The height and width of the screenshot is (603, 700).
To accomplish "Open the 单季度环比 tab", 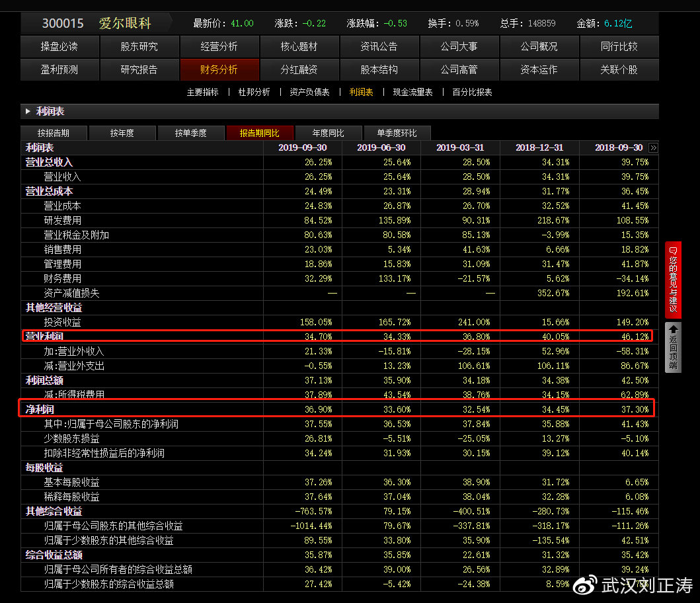I will point(397,133).
